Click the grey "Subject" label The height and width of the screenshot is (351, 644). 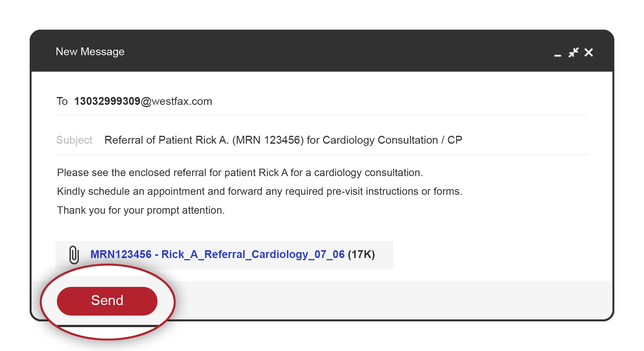(x=74, y=140)
